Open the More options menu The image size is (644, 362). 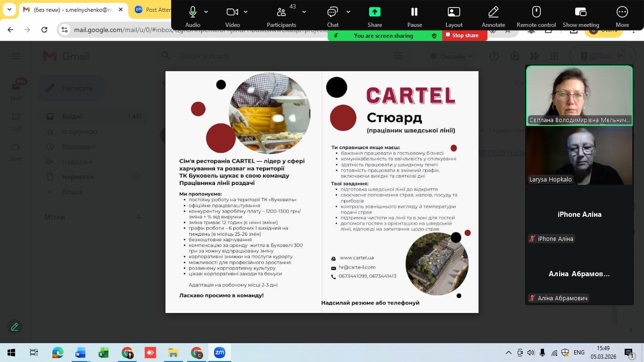click(x=622, y=12)
